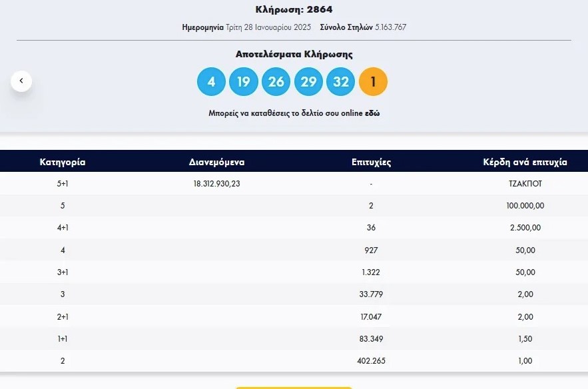Click the blue number 4 ball

[x=211, y=82]
